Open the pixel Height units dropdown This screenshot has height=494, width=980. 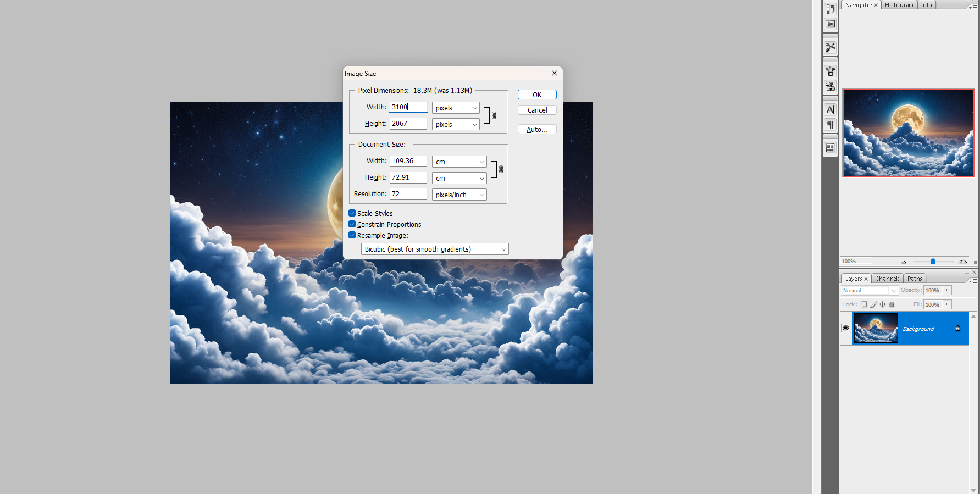click(x=456, y=125)
